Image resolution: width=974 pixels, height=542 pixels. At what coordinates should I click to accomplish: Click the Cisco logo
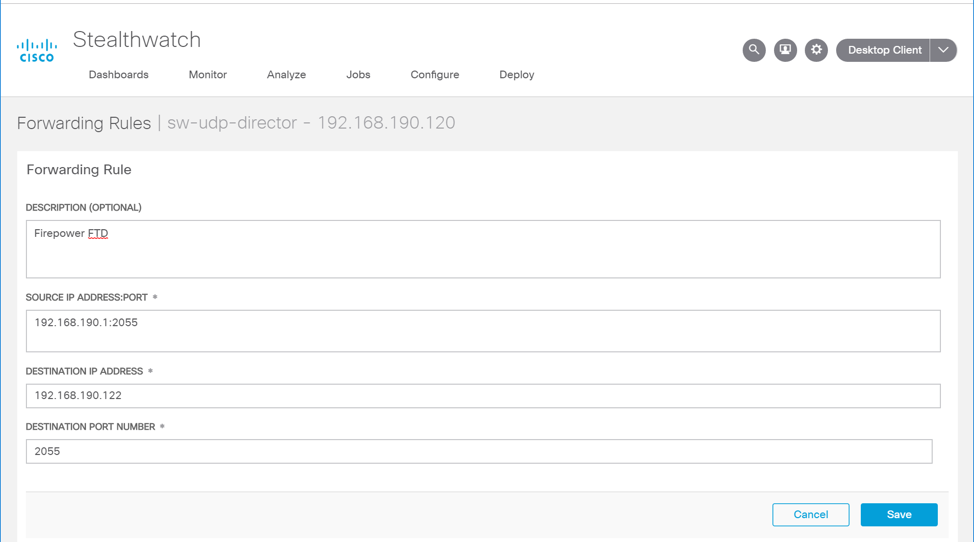tap(37, 50)
